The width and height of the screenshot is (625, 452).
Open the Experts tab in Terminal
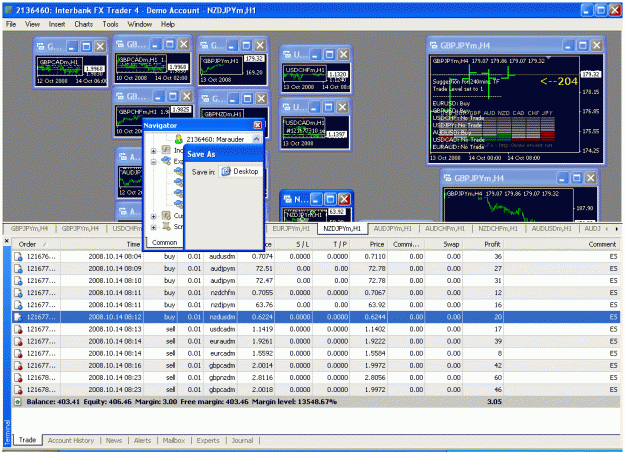pos(208,440)
